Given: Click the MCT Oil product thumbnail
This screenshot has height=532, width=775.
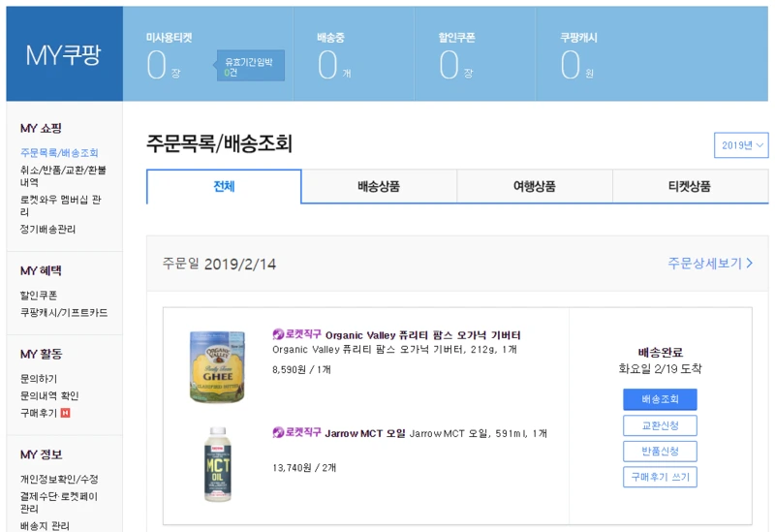Looking at the screenshot, I should 217,464.
